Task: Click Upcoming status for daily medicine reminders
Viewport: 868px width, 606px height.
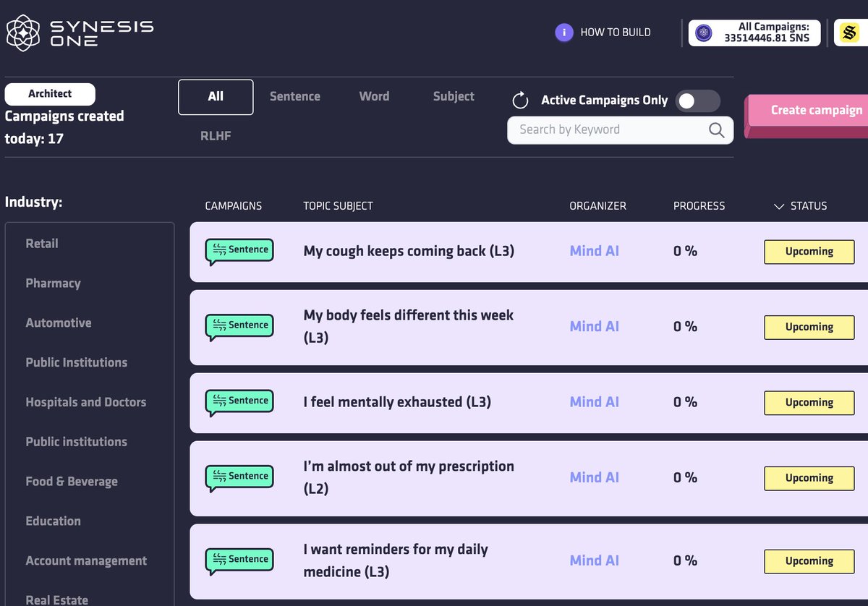Action: 809,561
